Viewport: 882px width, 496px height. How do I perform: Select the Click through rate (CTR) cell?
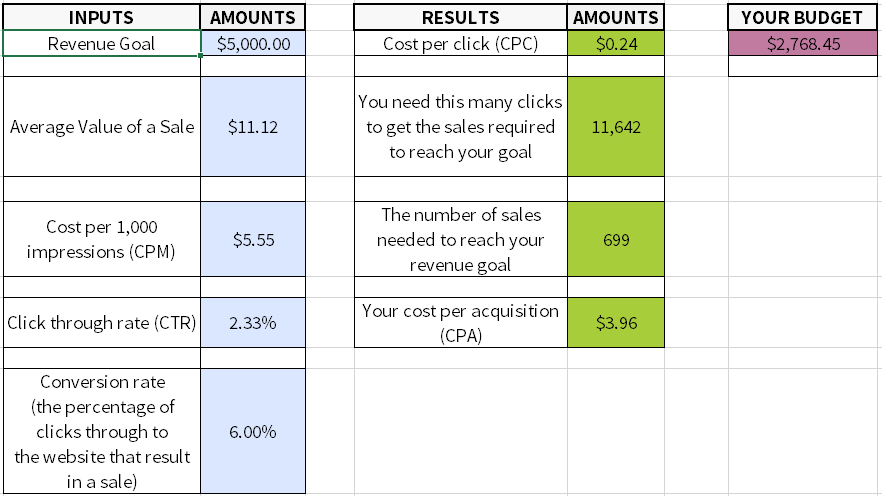(x=102, y=322)
